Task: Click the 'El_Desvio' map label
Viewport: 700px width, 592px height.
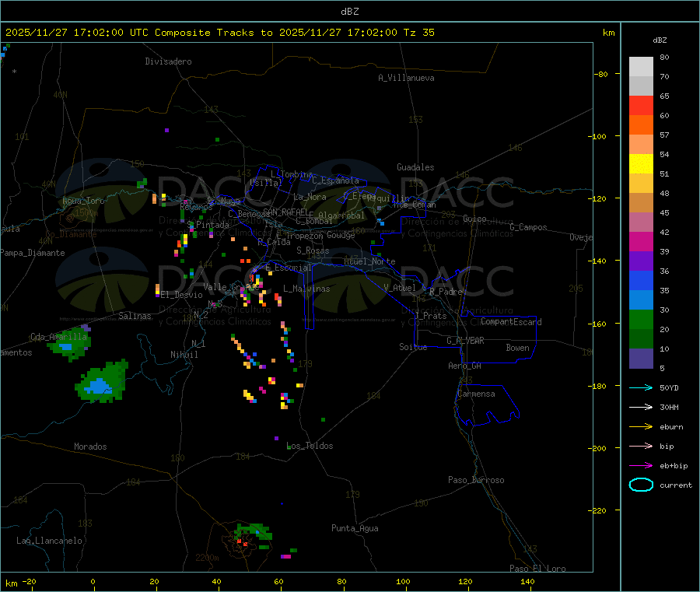Action: pyautogui.click(x=182, y=295)
